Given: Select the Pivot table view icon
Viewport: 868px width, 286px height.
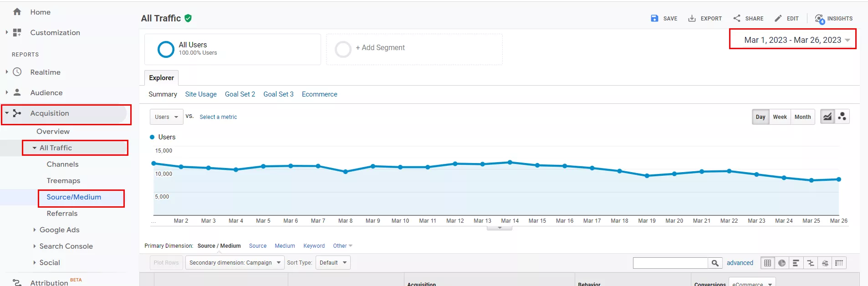Looking at the screenshot, I should [x=839, y=263].
